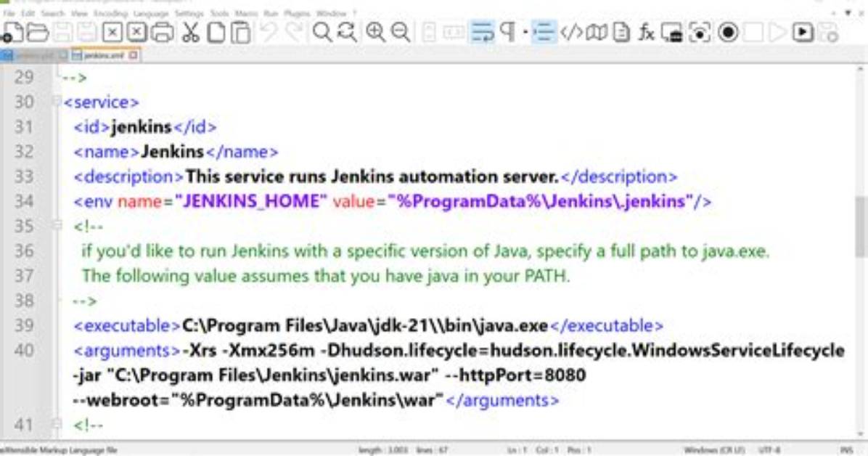Toggle Word Wrap in toolbar
This screenshot has width=868, height=456.
tap(482, 33)
